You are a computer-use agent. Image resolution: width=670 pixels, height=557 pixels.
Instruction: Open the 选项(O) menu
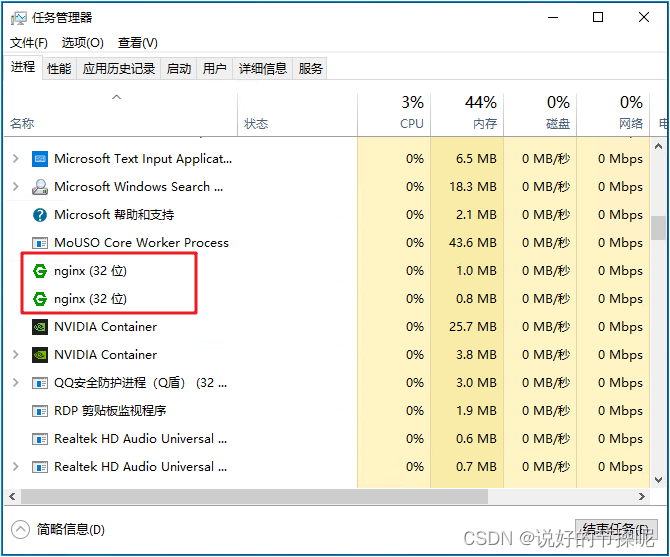[x=82, y=43]
